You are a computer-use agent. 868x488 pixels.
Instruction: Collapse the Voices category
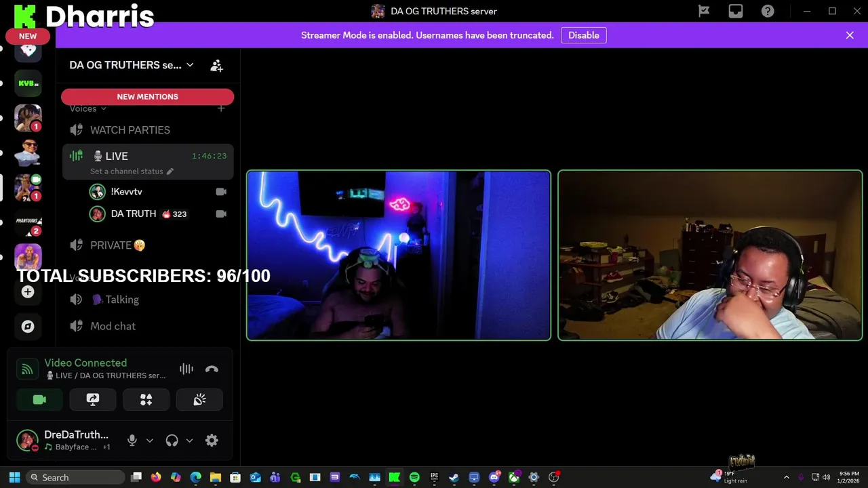(87, 108)
